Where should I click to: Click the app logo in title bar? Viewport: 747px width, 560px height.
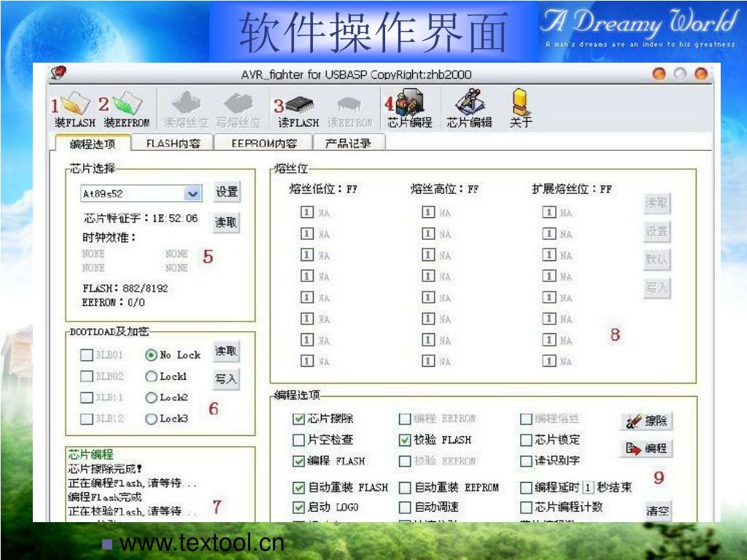[58, 72]
